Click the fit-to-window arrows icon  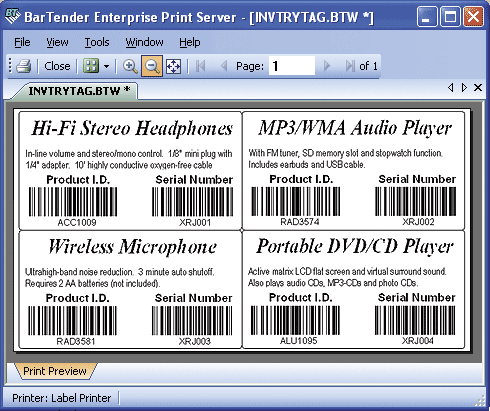coord(174,66)
